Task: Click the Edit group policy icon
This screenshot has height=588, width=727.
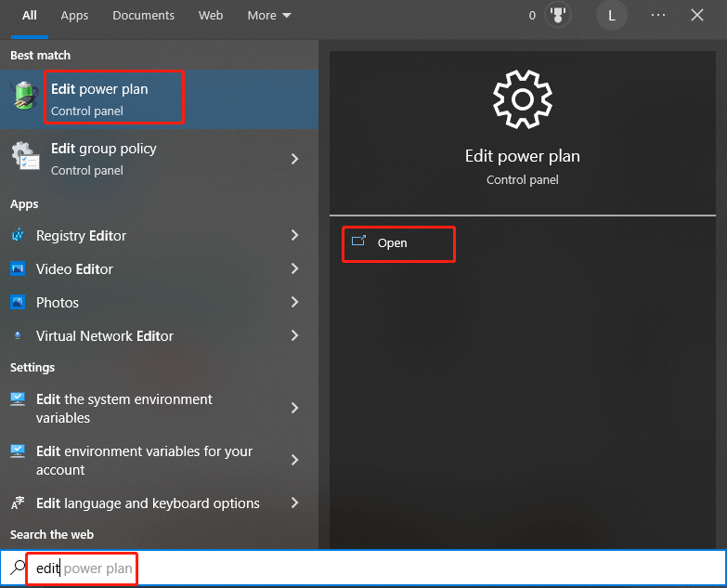Action: point(25,156)
